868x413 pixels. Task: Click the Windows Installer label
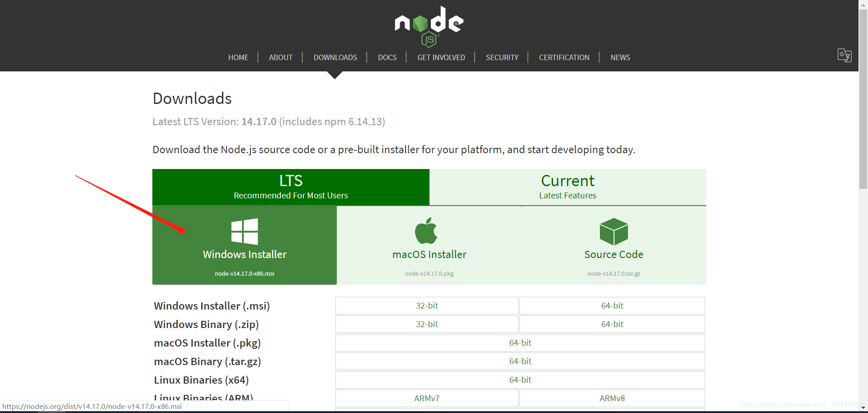click(x=245, y=254)
